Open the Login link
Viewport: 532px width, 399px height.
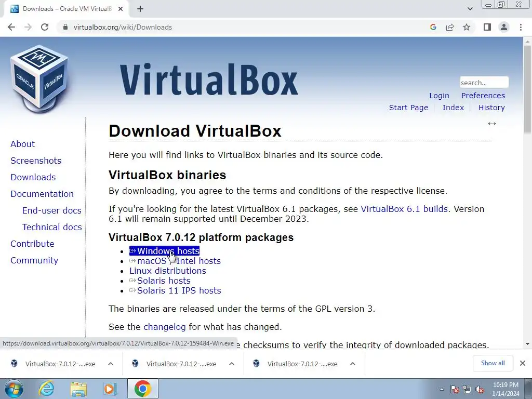coord(439,96)
